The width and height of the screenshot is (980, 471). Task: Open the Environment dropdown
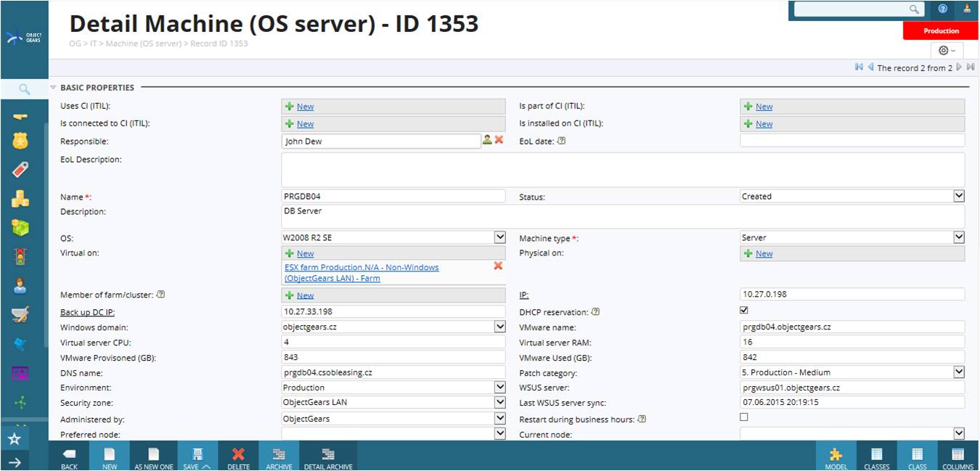tap(499, 388)
